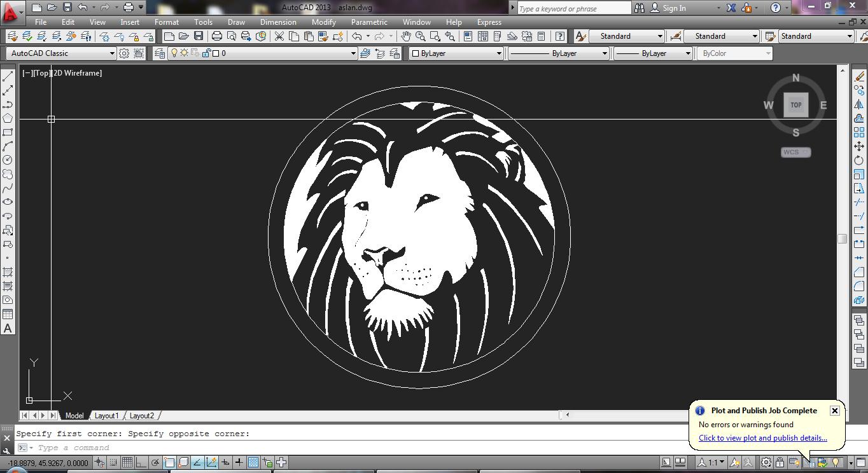Open the Format menu

coord(167,22)
